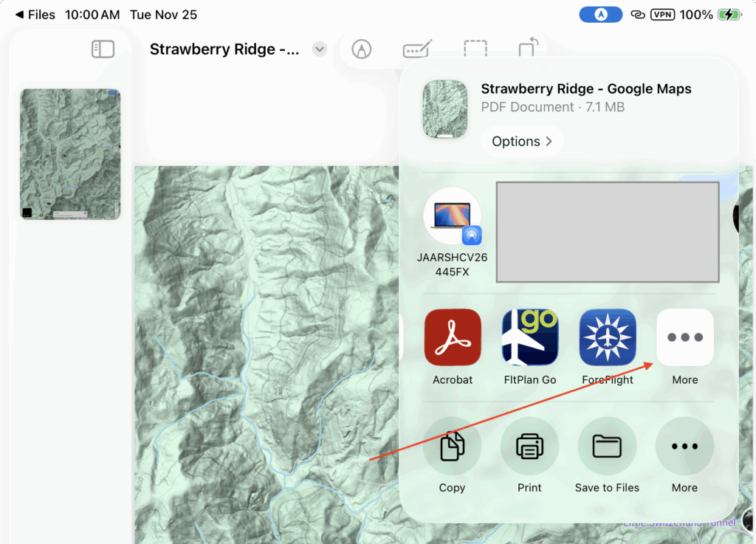Print the Strawberry Ridge PDF
This screenshot has height=544, width=756.
coord(529,447)
